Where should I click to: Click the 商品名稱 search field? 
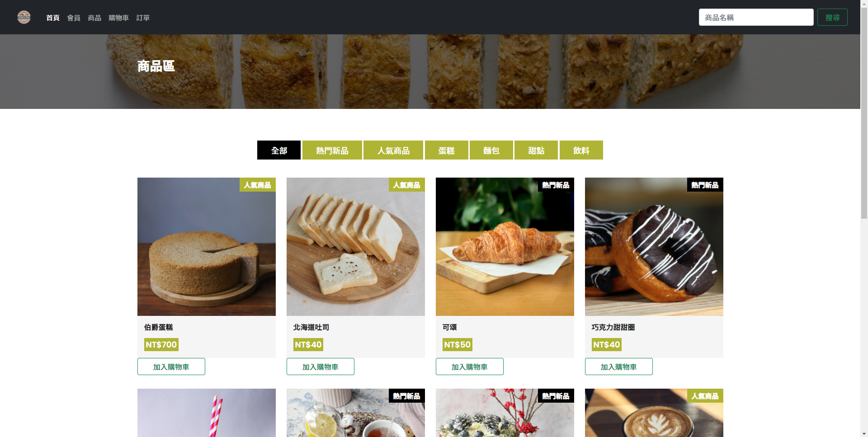pyautogui.click(x=756, y=17)
